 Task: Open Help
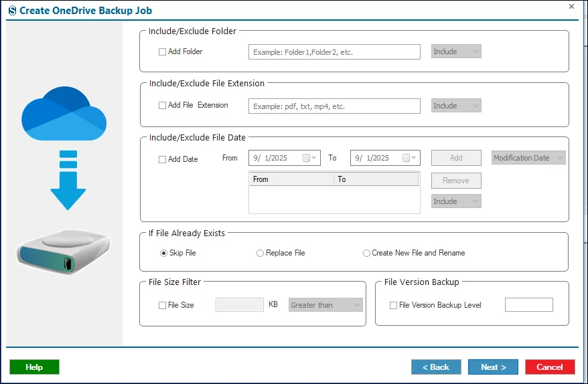[35, 367]
